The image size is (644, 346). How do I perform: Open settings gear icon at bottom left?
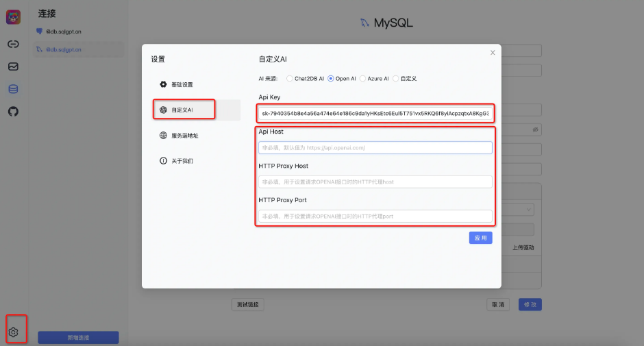pyautogui.click(x=13, y=332)
